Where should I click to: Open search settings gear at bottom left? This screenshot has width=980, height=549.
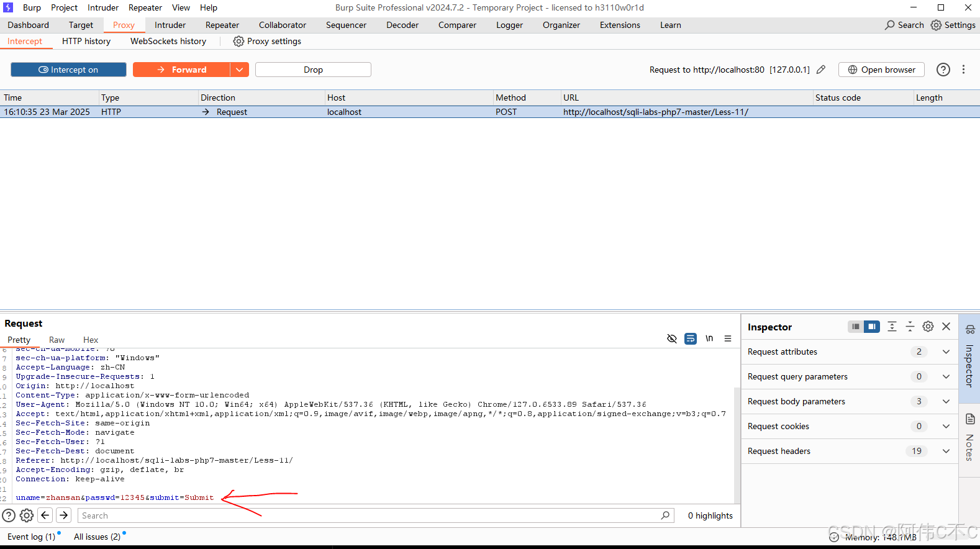(x=27, y=515)
